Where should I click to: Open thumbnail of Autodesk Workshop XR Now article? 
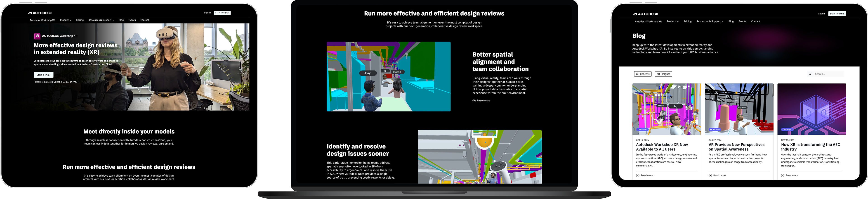(x=667, y=109)
